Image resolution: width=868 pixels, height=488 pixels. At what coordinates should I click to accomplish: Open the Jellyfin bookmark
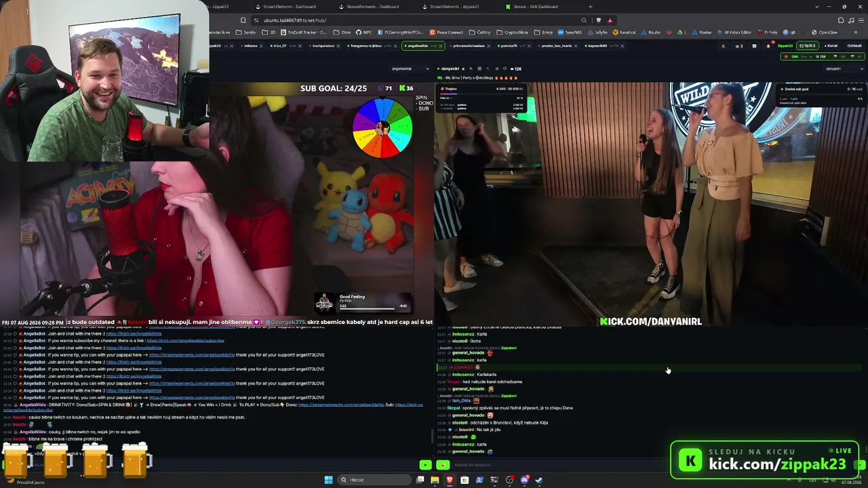click(598, 33)
